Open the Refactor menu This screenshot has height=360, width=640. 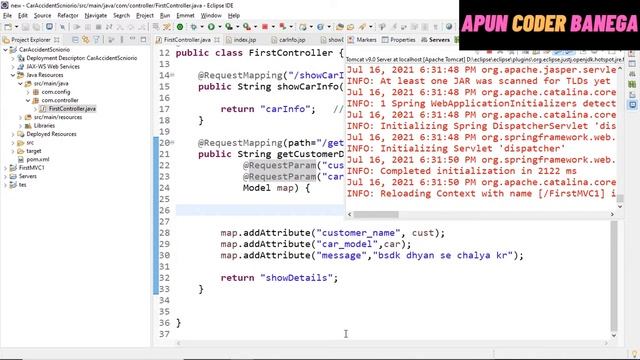(68, 16)
